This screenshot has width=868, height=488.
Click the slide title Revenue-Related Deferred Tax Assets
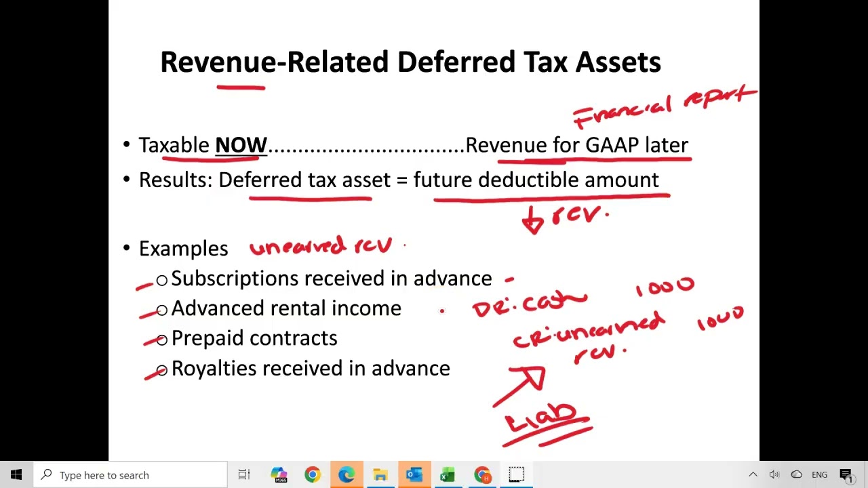410,62
